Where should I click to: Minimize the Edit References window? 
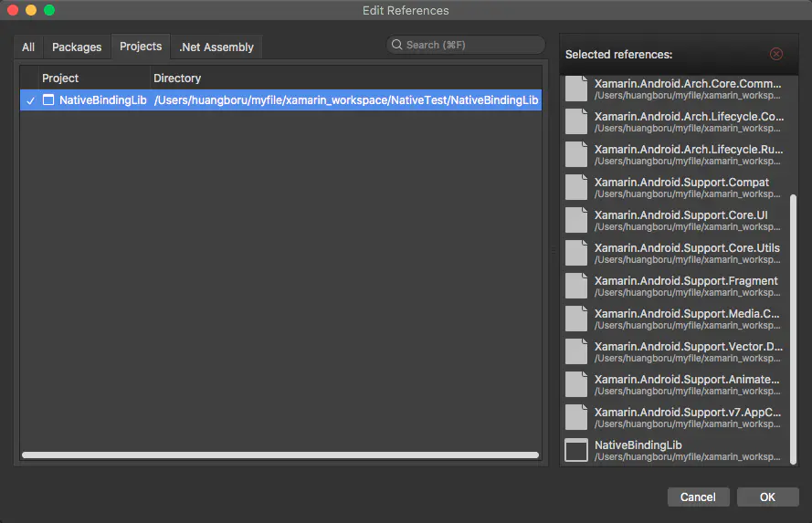(31, 10)
